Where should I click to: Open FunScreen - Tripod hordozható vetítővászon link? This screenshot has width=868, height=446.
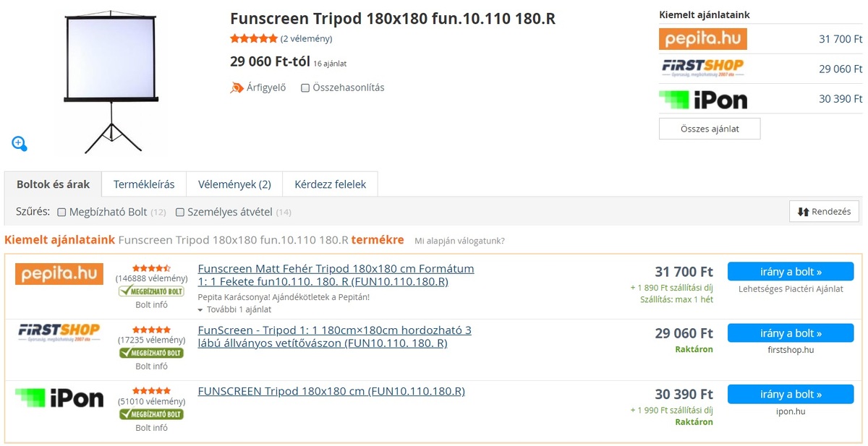tap(334, 337)
